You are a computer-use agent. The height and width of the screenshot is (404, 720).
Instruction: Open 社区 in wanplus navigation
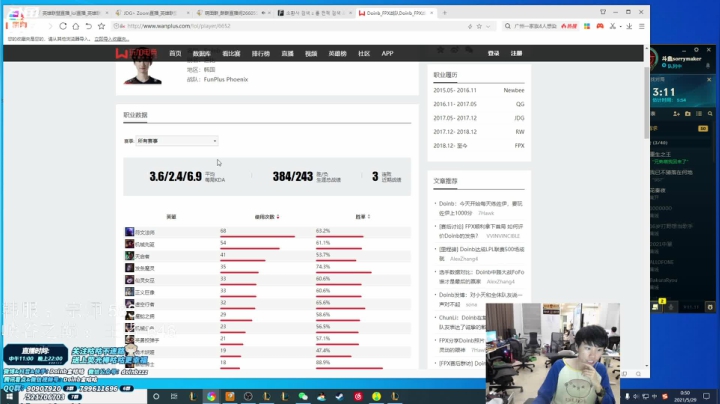[364, 53]
